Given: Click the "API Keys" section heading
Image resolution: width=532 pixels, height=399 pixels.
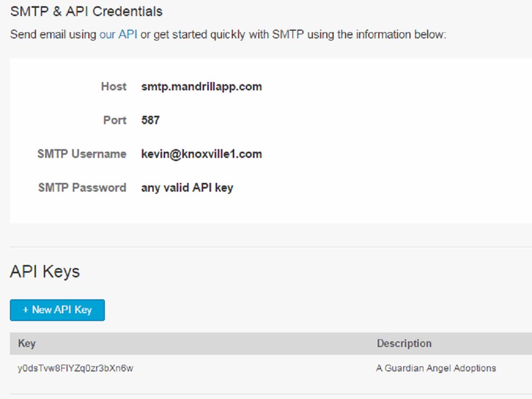Looking at the screenshot, I should (45, 272).
